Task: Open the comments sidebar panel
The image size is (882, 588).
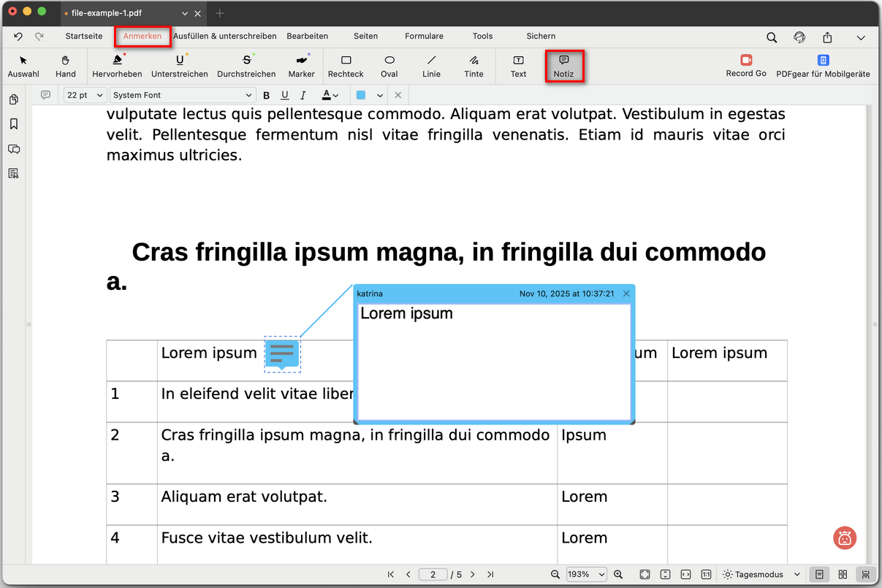Action: tap(13, 149)
